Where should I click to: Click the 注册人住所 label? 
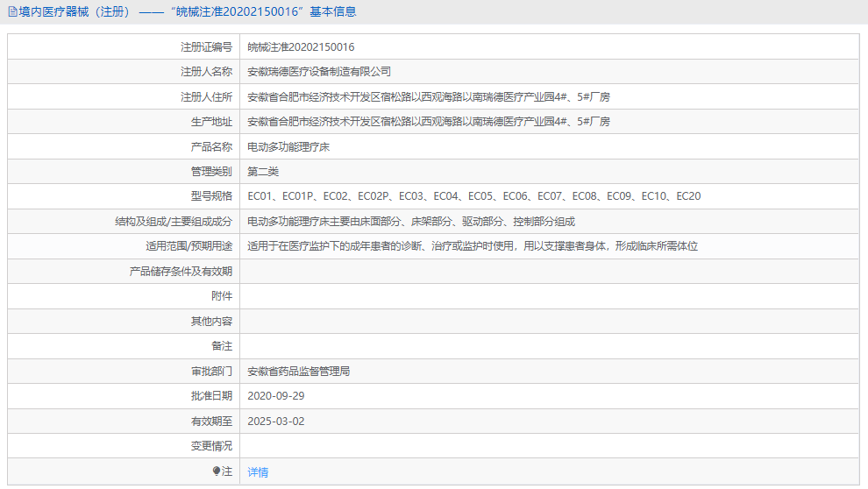[207, 96]
